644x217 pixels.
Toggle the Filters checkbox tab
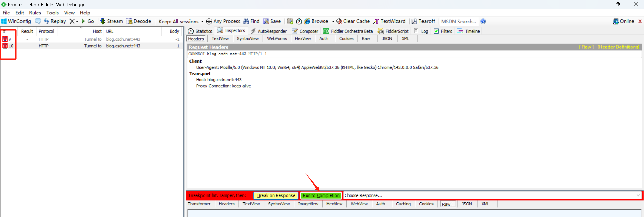click(443, 31)
